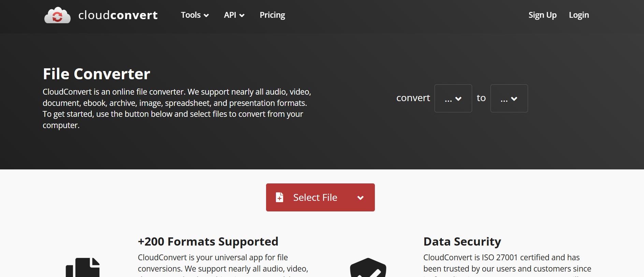
Task: Click the File Converter heading
Action: [x=97, y=74]
